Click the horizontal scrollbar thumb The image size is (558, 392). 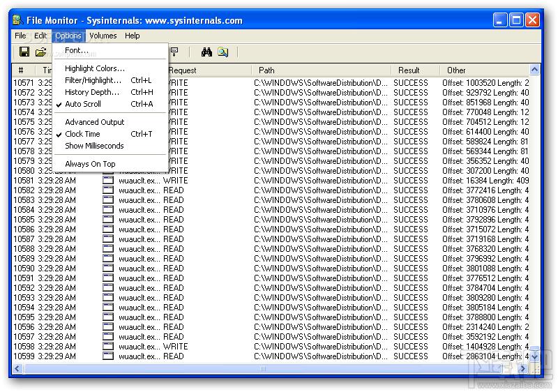pos(263,369)
